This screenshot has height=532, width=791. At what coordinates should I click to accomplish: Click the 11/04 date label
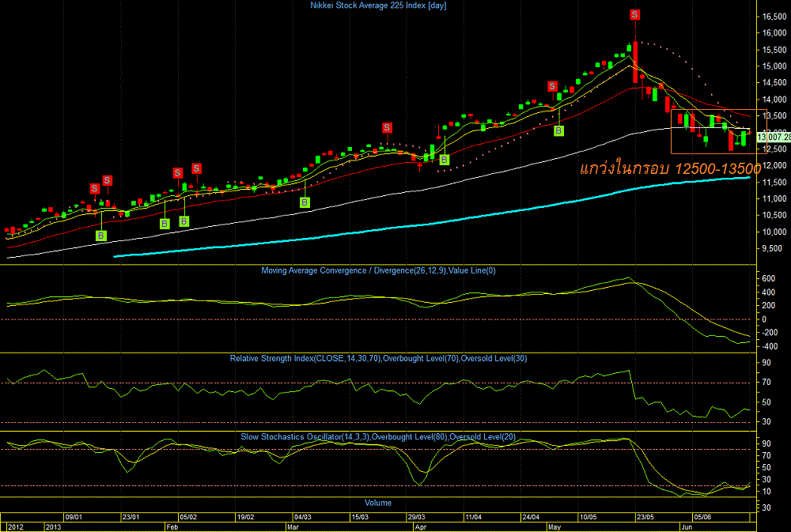coord(473,518)
